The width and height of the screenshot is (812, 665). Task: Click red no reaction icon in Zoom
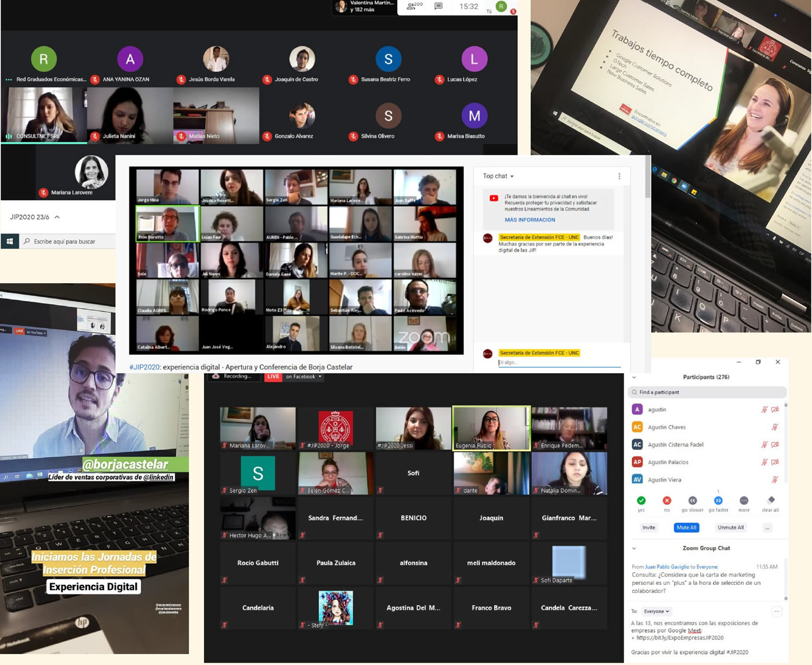(667, 500)
